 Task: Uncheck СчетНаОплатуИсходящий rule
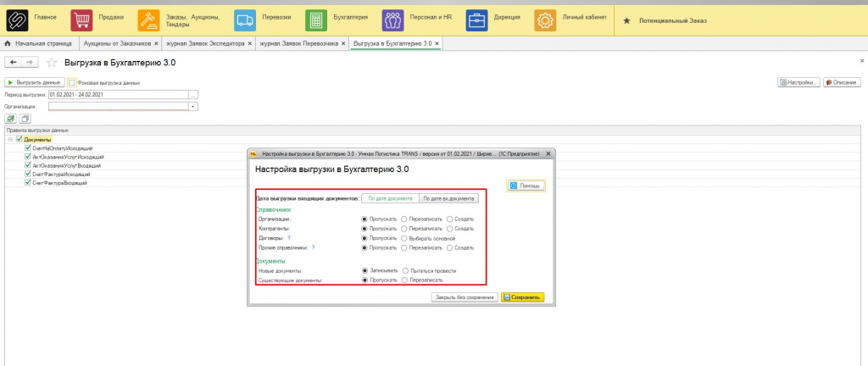(28, 148)
